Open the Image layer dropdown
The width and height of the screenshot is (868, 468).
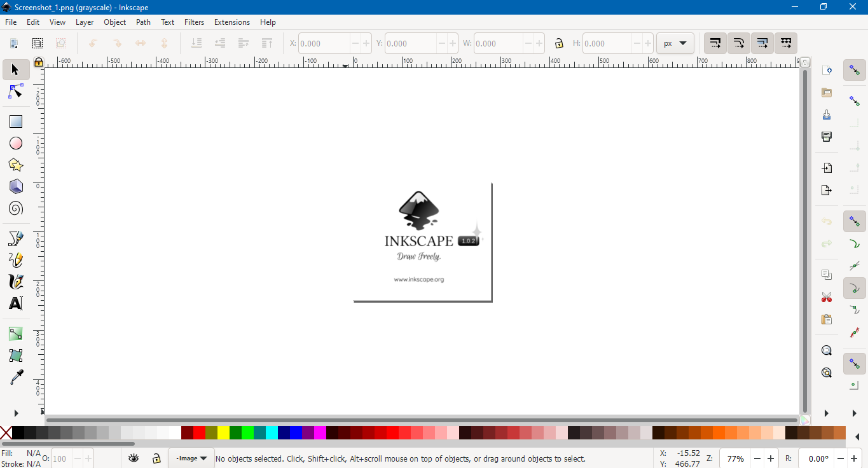[x=191, y=458]
